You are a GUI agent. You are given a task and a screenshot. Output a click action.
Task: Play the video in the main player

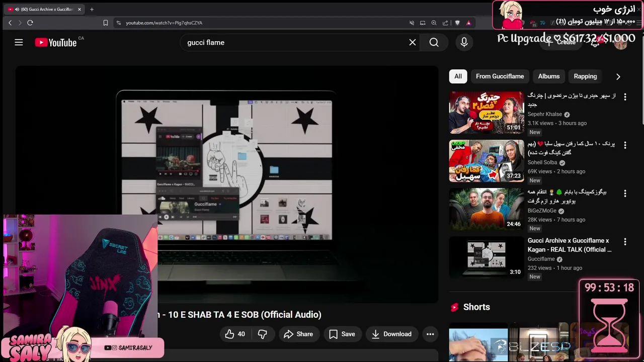[226, 185]
